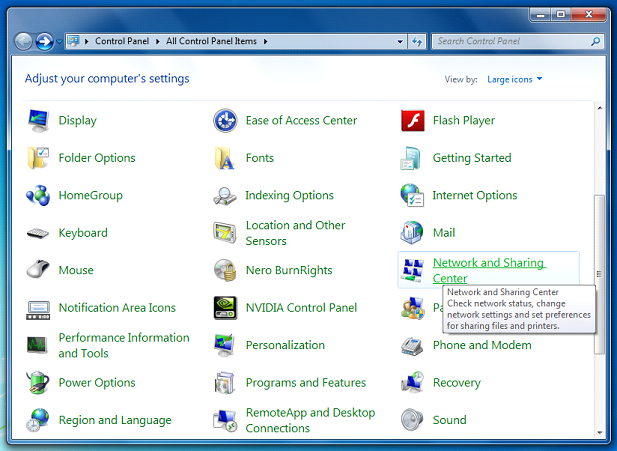Open the Network and Sharing Center icon
The image size is (617, 451).
412,270
